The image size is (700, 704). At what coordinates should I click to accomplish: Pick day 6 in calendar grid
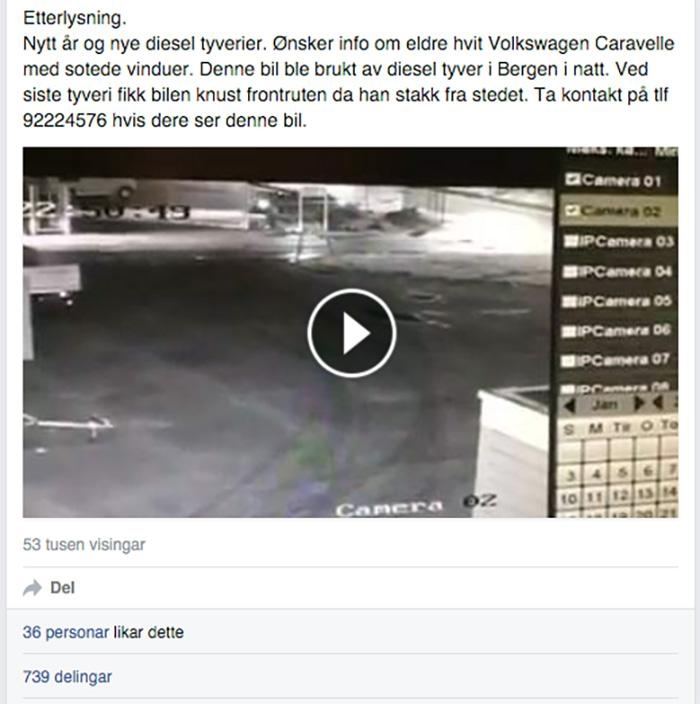coord(647,471)
